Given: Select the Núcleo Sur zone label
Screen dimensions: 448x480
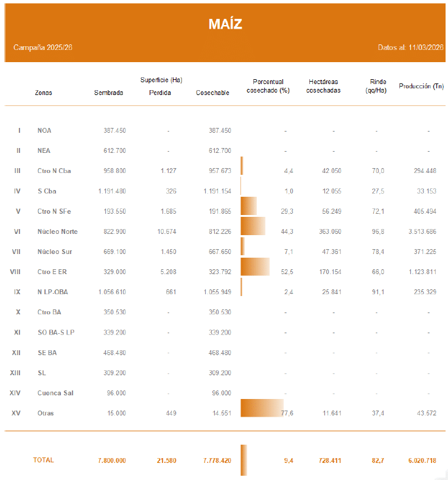Looking at the screenshot, I should click(56, 252).
